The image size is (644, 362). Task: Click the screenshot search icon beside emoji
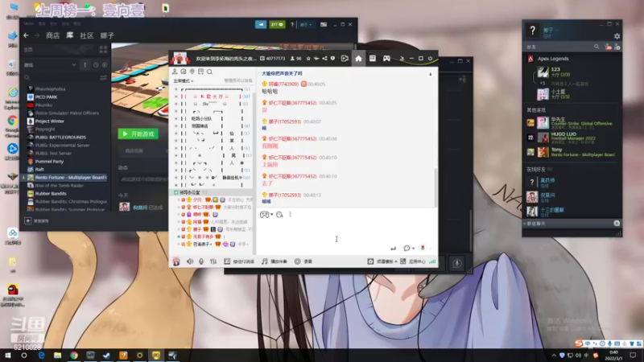pos(279,215)
